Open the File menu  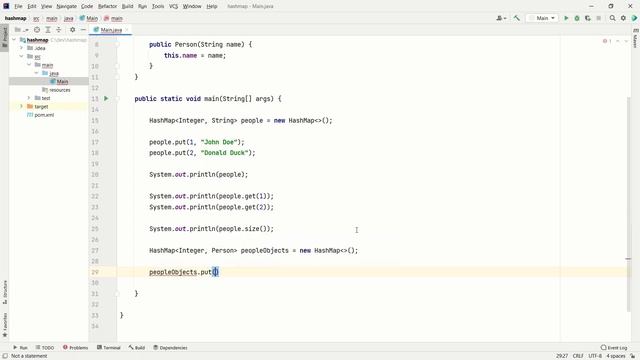click(18, 6)
